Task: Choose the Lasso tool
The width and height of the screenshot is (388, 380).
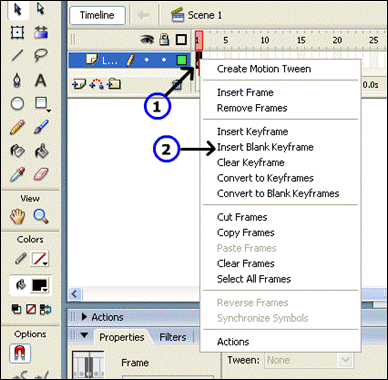Action: (x=41, y=55)
